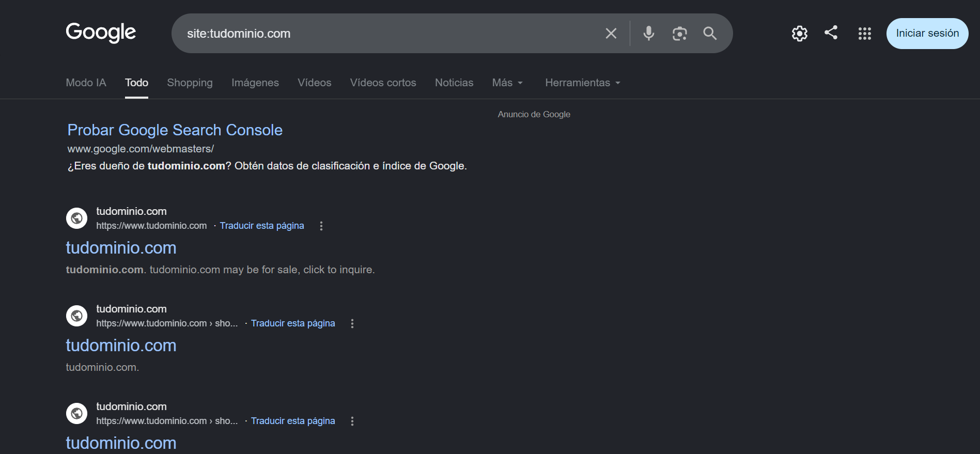Click the globe favicon of the third result
Image resolution: width=980 pixels, height=454 pixels.
[x=76, y=413]
